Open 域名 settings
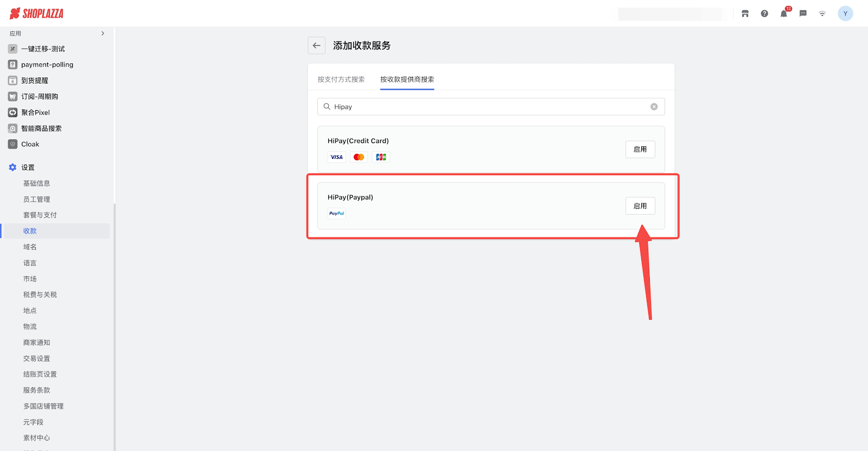The height and width of the screenshot is (451, 868). tap(30, 247)
